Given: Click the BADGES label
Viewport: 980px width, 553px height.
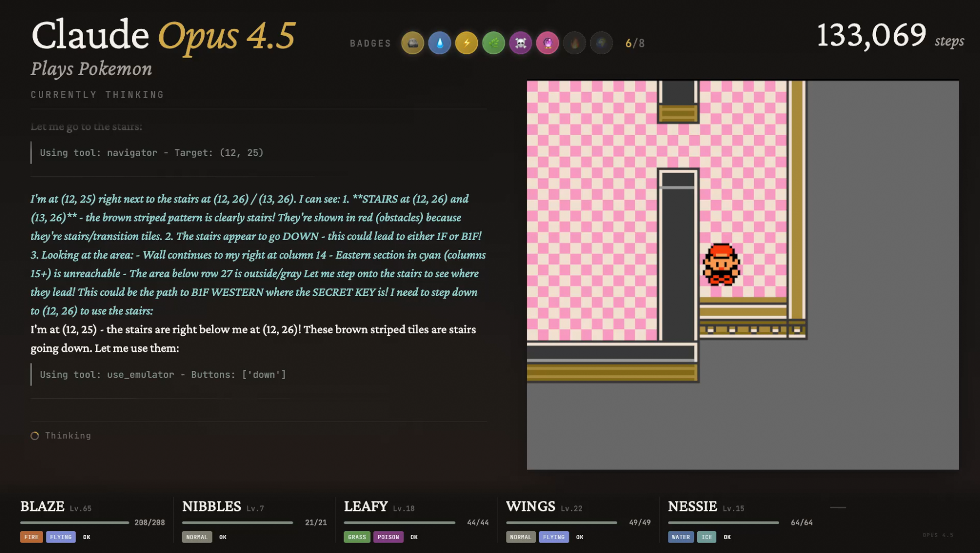Looking at the screenshot, I should (371, 44).
